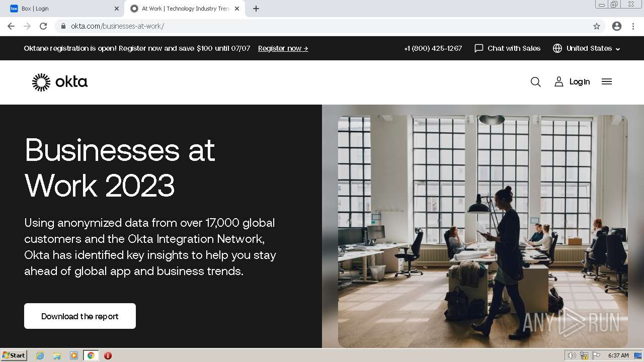The width and height of the screenshot is (644, 362).
Task: Follow the Register now link
Action: point(283,48)
